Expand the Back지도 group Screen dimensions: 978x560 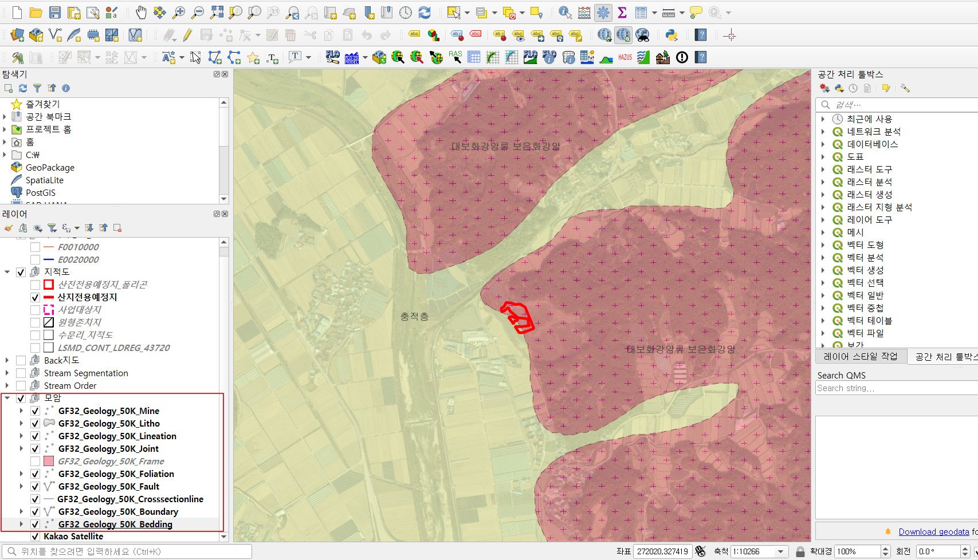7,361
